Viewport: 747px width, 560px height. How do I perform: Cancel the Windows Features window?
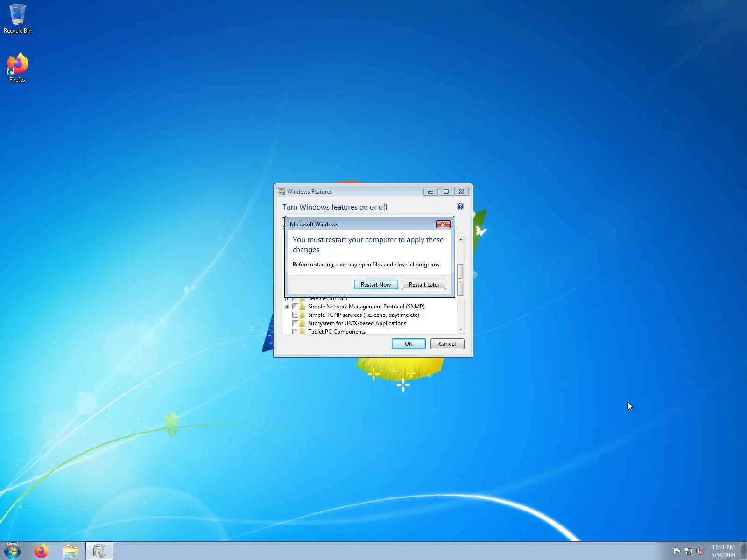pyautogui.click(x=447, y=344)
